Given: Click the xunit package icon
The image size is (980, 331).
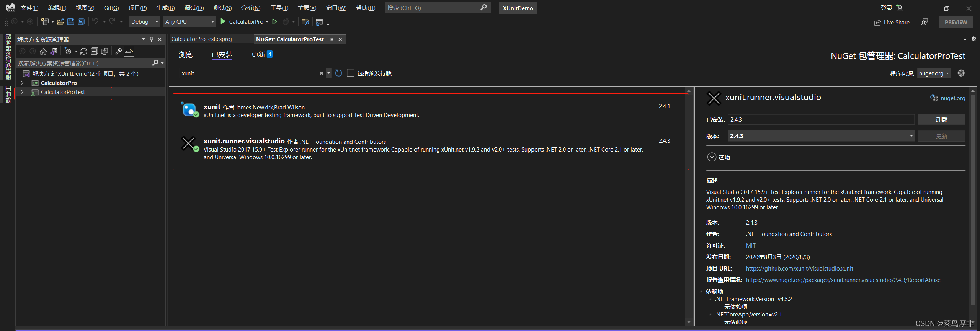Looking at the screenshot, I should pos(189,110).
